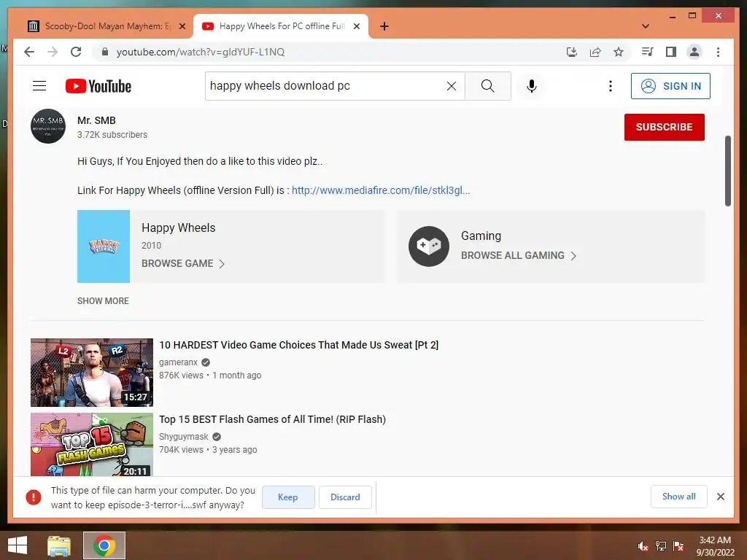The image size is (747, 560).
Task: Open the Happy Wheels game thumbnail
Action: pyautogui.click(x=104, y=246)
